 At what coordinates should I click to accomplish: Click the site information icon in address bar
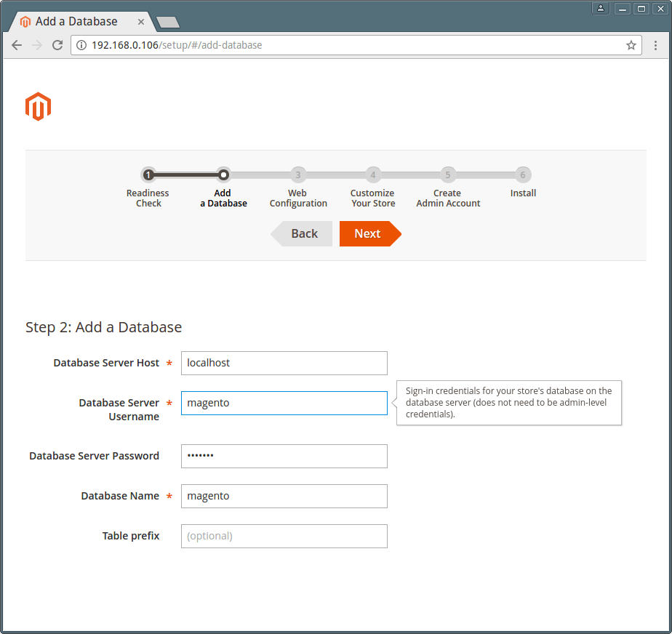pos(81,45)
